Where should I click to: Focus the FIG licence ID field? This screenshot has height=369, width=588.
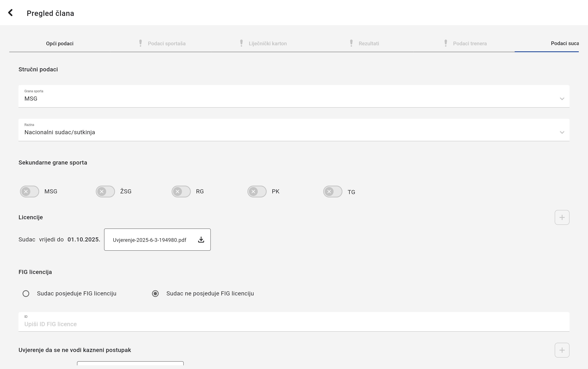(x=294, y=324)
